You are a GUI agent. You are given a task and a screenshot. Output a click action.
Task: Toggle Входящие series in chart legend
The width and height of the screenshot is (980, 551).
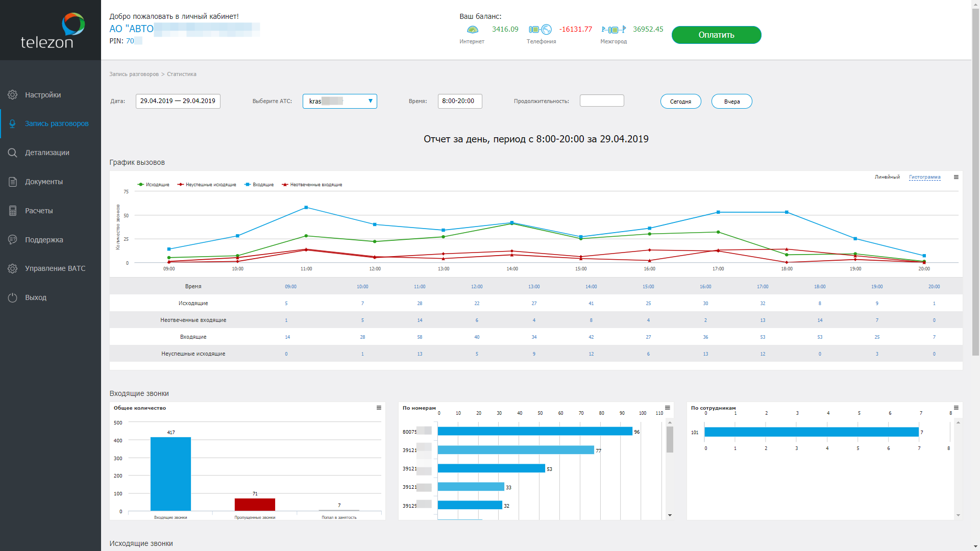point(259,185)
